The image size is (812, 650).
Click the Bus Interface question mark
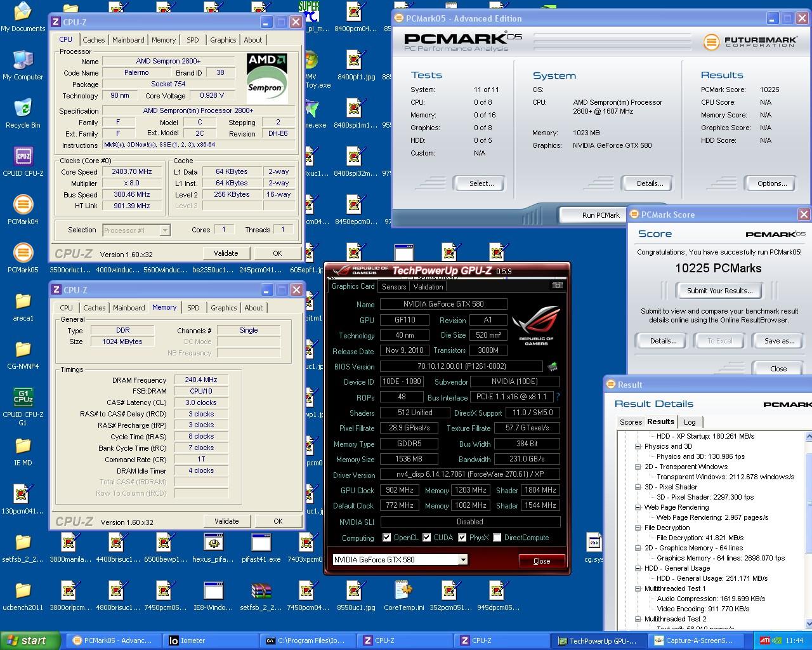click(558, 397)
